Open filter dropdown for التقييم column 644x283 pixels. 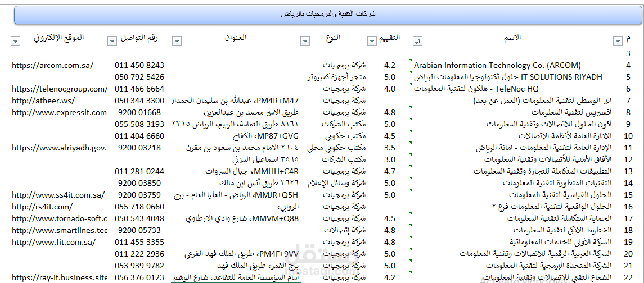[372, 42]
